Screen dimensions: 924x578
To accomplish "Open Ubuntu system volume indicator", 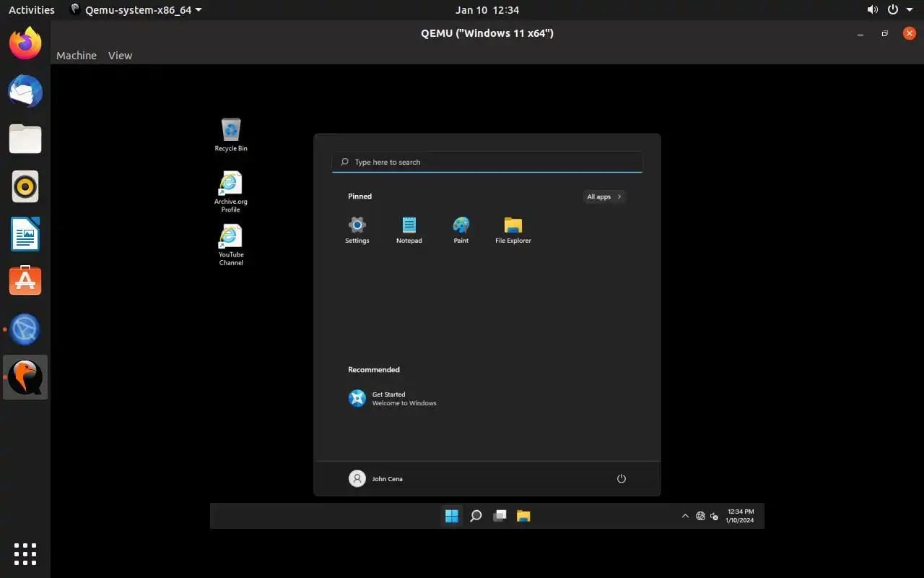I will click(x=873, y=10).
